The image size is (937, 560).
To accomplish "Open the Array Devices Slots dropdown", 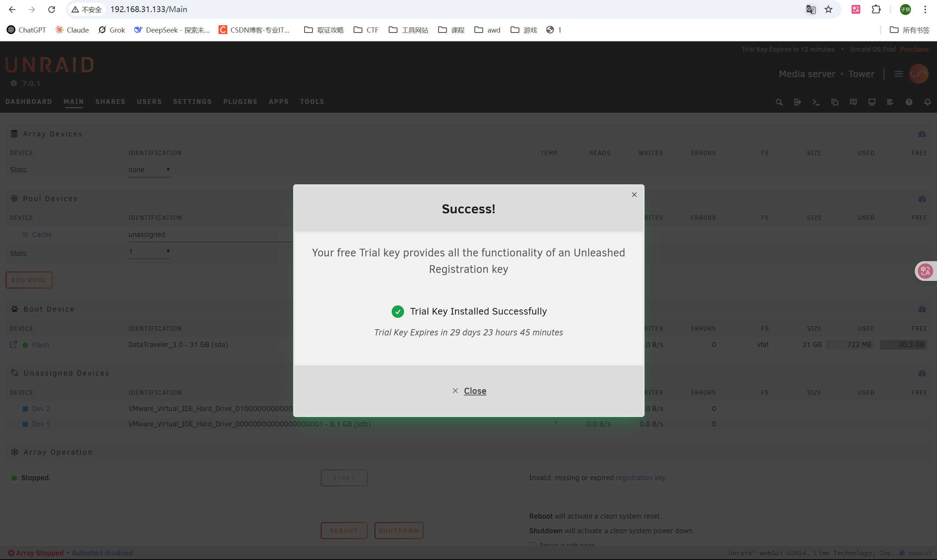I will pyautogui.click(x=149, y=170).
